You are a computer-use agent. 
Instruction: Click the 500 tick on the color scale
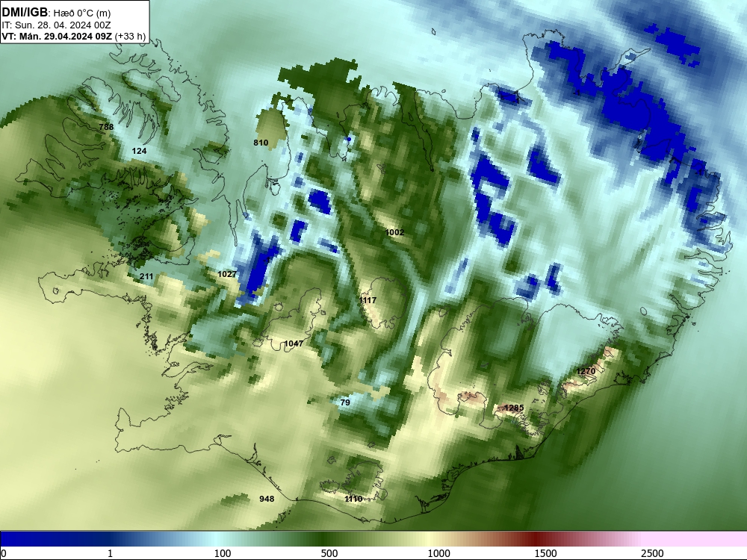click(329, 553)
